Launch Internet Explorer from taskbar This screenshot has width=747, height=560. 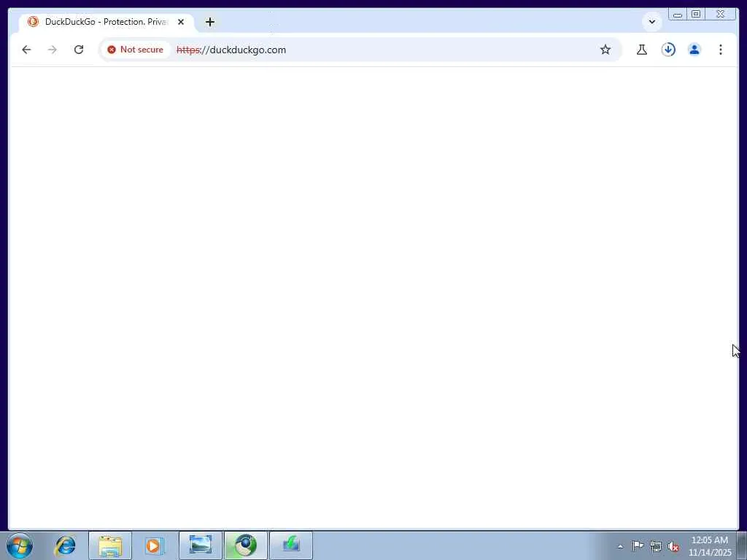point(65,545)
